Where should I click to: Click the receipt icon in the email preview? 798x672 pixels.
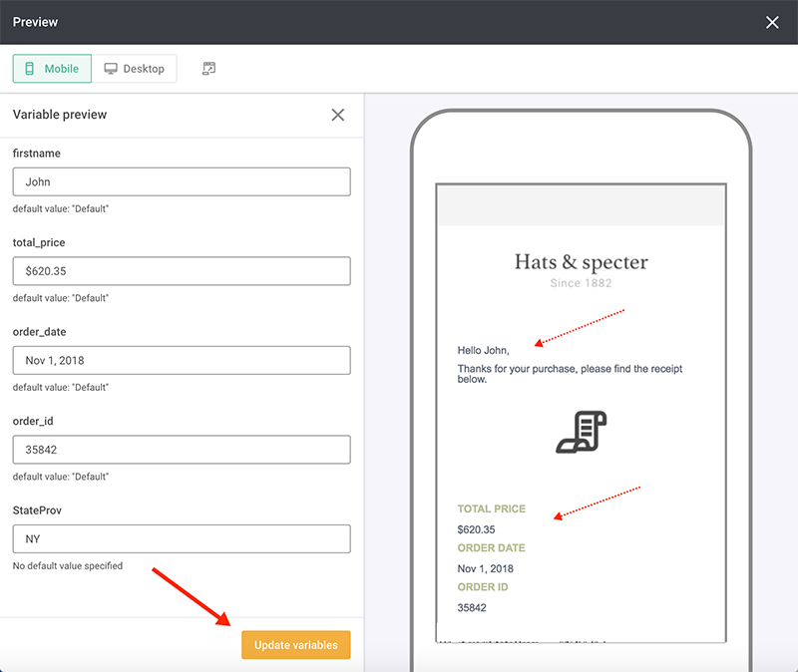pyautogui.click(x=582, y=433)
